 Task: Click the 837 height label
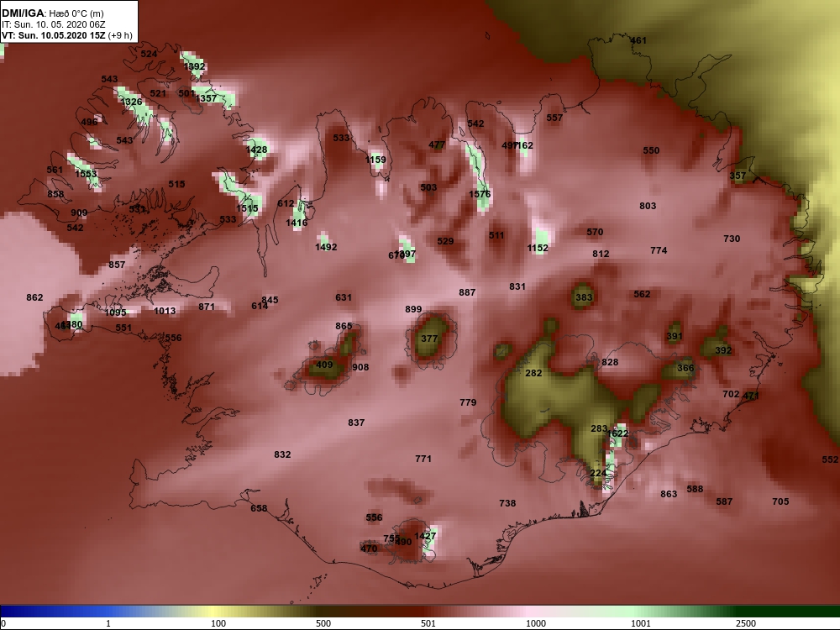coord(356,423)
